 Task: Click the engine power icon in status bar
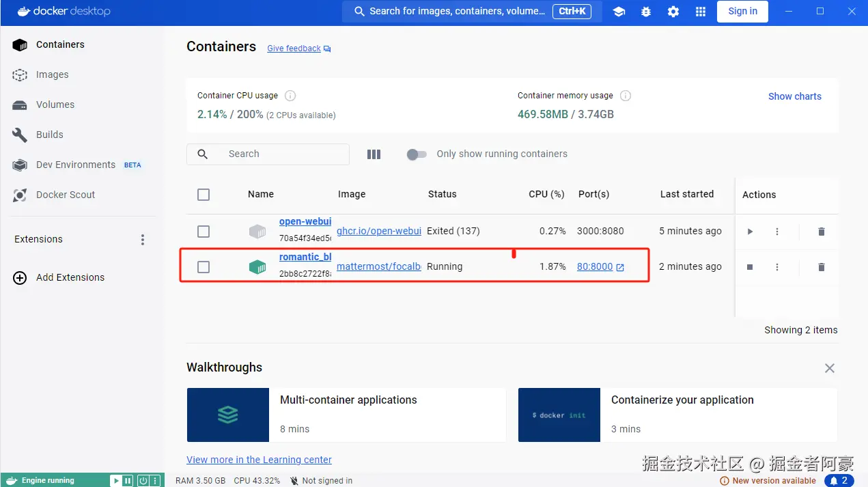[x=143, y=481]
